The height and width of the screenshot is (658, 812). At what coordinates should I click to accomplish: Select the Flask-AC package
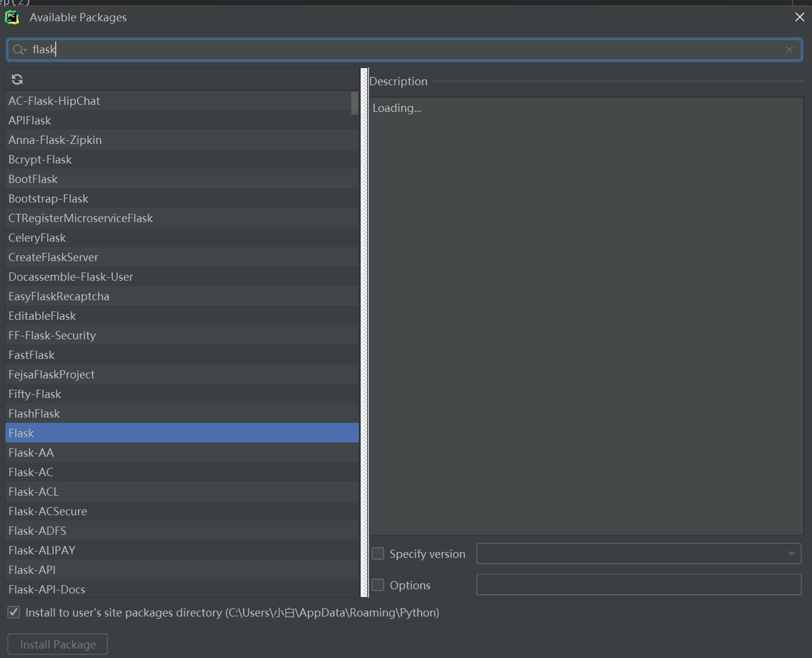tap(182, 472)
